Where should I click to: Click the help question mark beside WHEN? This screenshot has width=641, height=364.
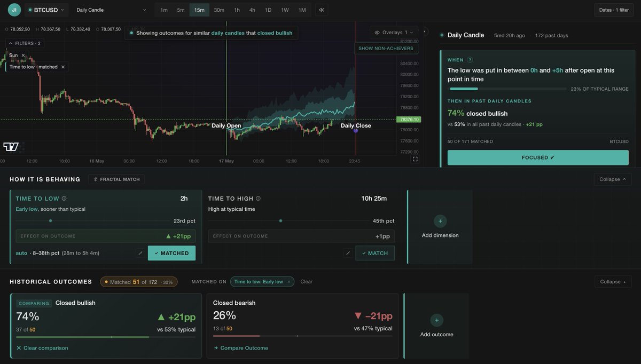point(470,60)
